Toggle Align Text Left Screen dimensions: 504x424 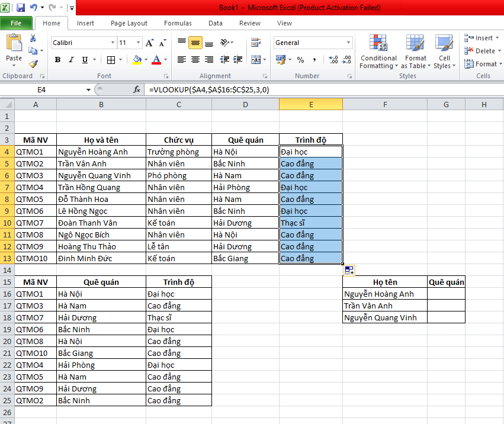tap(182, 59)
